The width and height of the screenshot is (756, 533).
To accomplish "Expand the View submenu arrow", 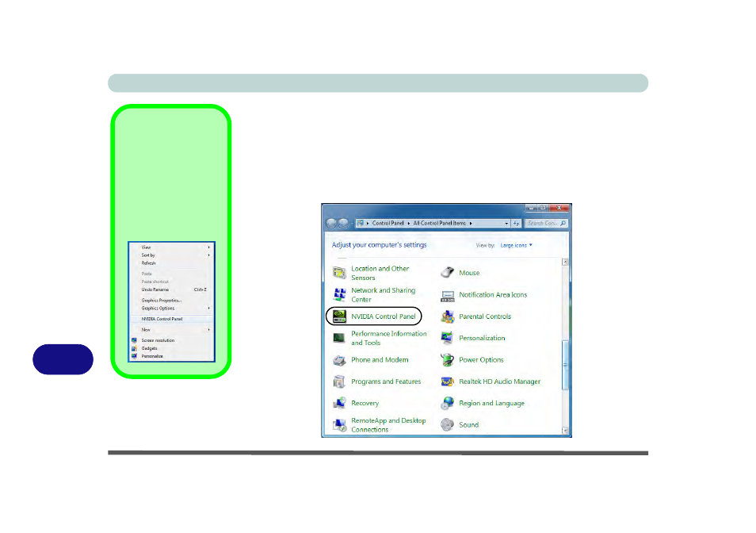I will [208, 247].
